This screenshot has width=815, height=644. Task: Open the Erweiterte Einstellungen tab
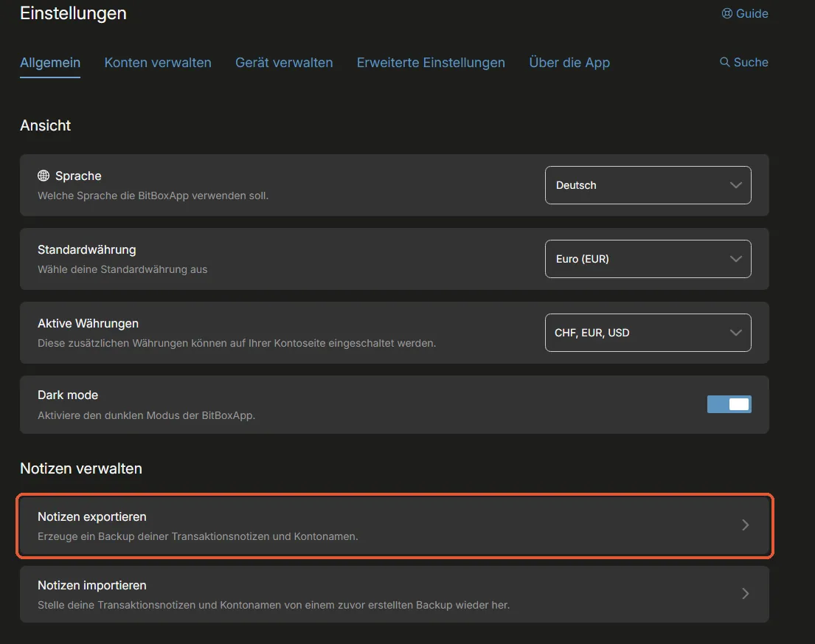[431, 63]
